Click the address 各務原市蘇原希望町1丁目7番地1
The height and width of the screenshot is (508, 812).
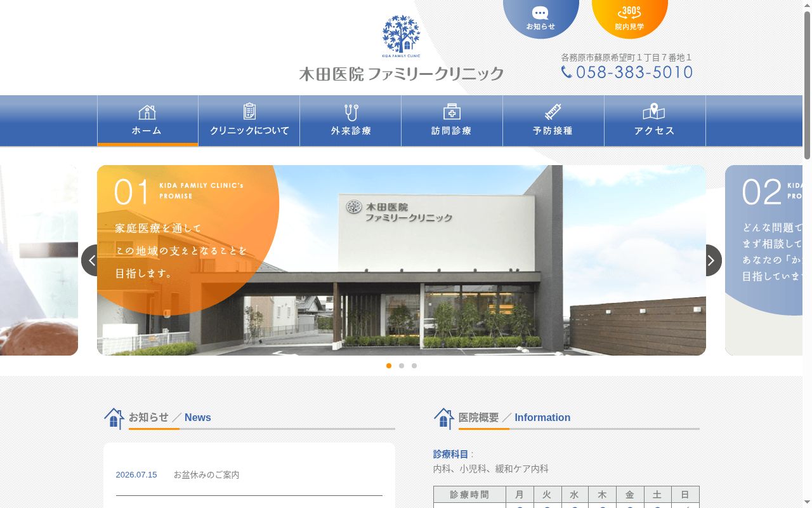tap(626, 57)
